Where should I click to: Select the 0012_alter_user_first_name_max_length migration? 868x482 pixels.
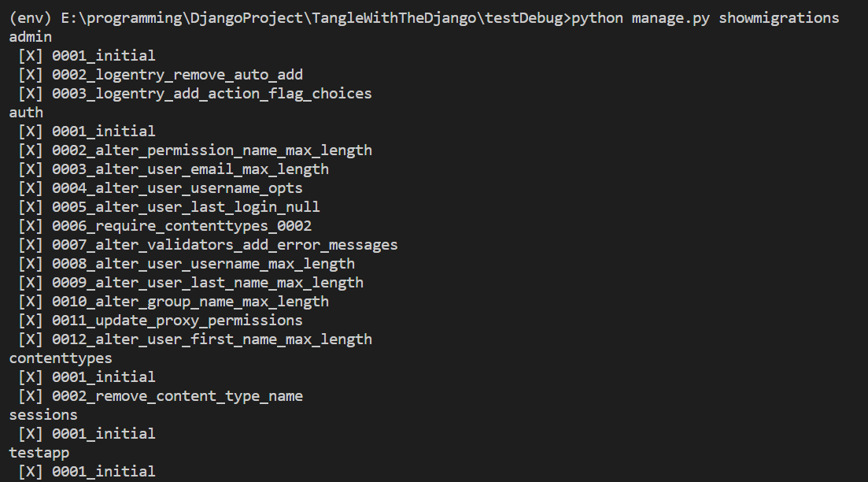point(212,339)
